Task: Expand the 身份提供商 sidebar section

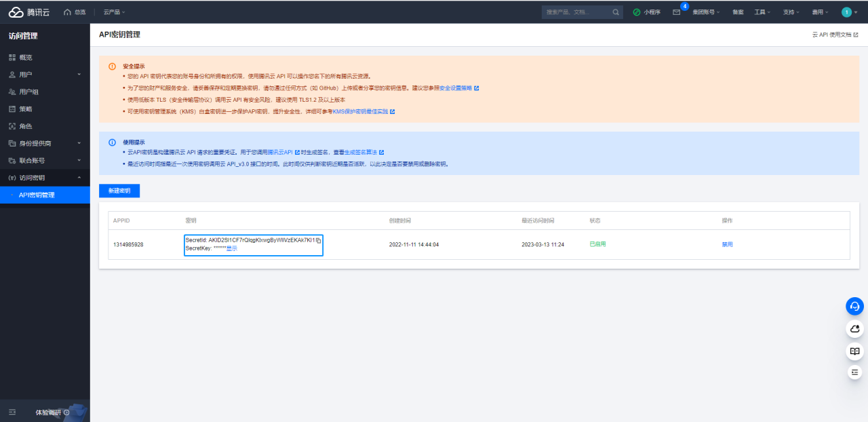Action: pos(45,143)
